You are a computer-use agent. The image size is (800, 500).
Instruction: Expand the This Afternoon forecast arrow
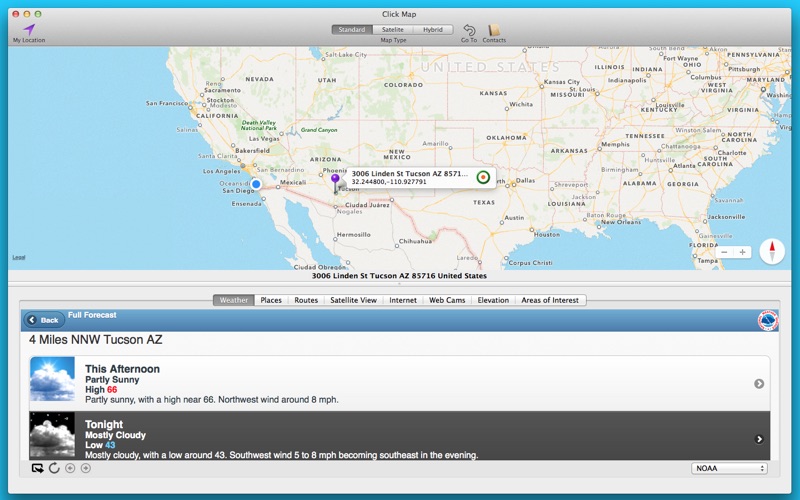759,384
